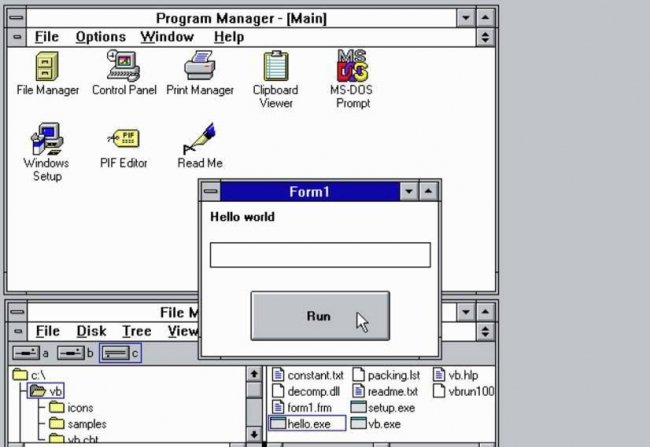
Task: Select the setup.exe file
Action: [x=383, y=408]
